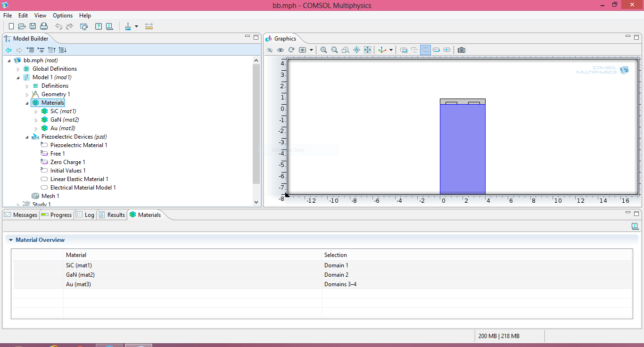Go forward using the Model Builder right arrow
The width and height of the screenshot is (644, 347).
coord(19,50)
